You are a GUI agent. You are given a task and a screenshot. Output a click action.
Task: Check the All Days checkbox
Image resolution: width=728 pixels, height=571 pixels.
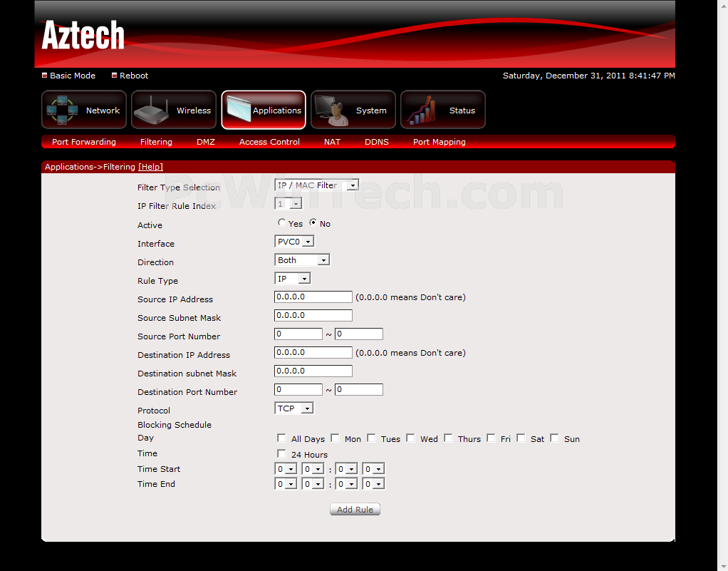[281, 438]
